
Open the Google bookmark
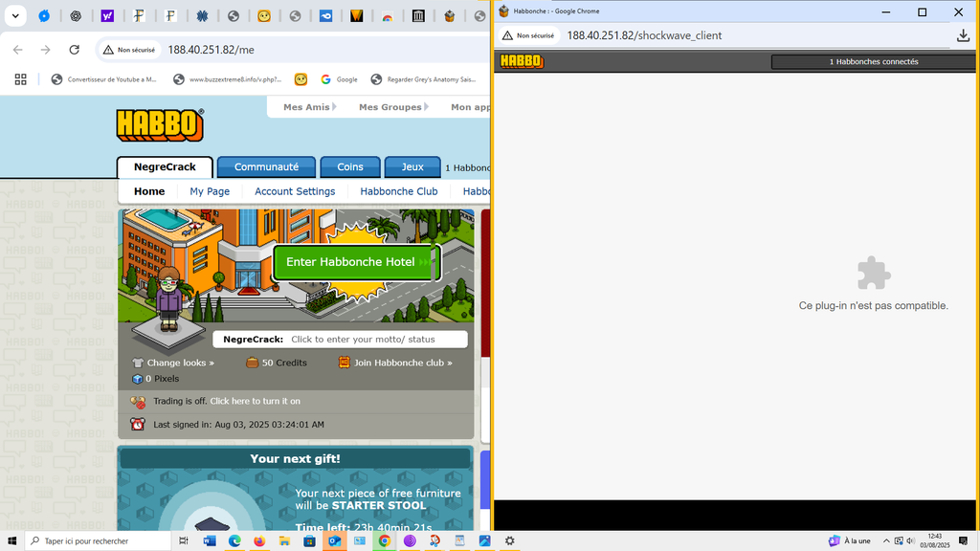coord(339,79)
